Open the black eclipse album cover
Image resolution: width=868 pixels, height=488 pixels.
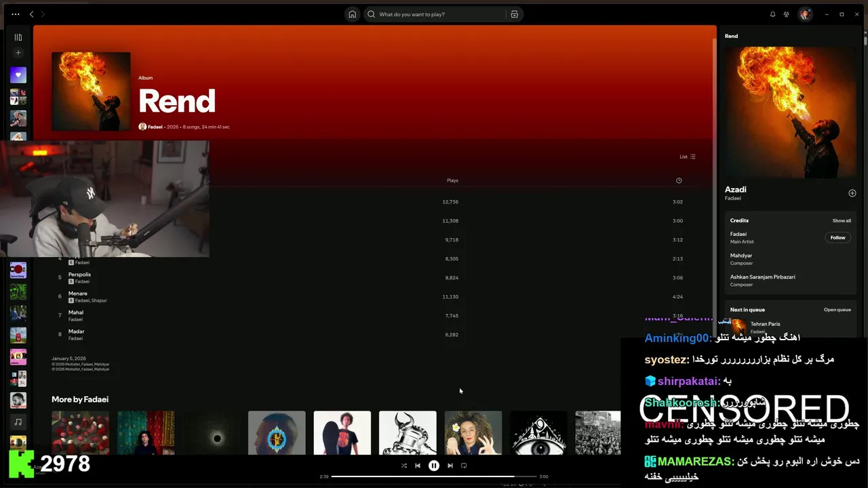[x=212, y=432]
